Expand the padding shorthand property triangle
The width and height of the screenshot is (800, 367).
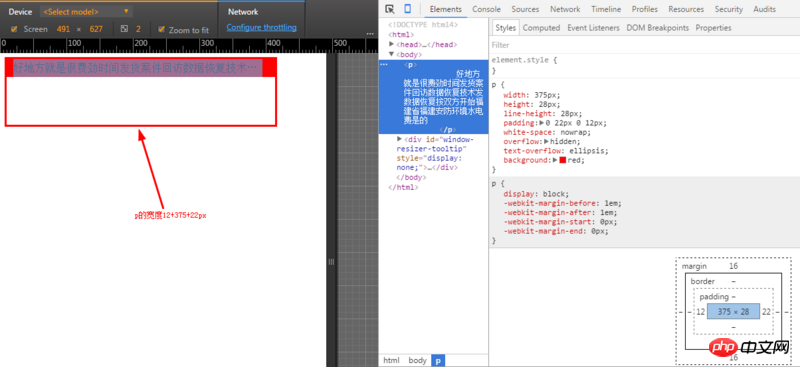[541, 123]
